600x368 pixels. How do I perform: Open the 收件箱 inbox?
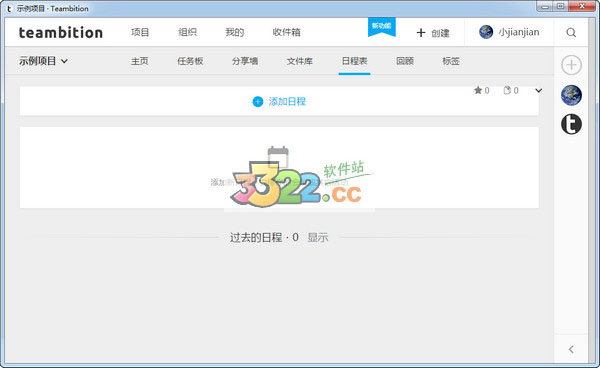286,33
